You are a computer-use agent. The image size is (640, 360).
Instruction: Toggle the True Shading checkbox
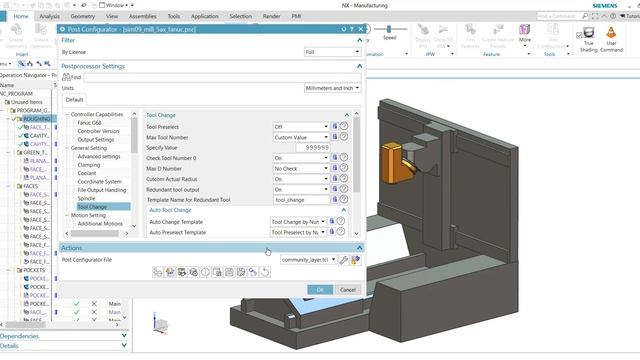click(579, 36)
